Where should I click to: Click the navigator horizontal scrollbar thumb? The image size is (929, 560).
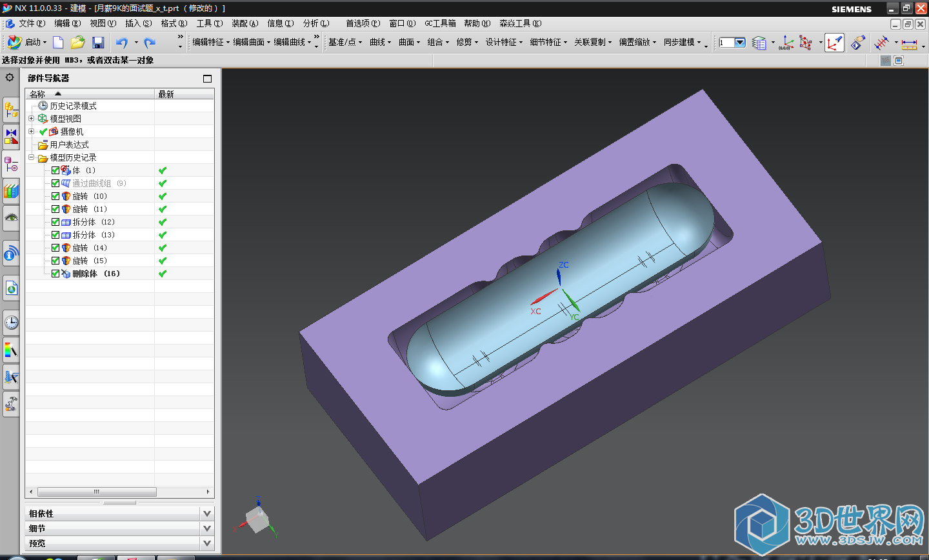click(97, 492)
